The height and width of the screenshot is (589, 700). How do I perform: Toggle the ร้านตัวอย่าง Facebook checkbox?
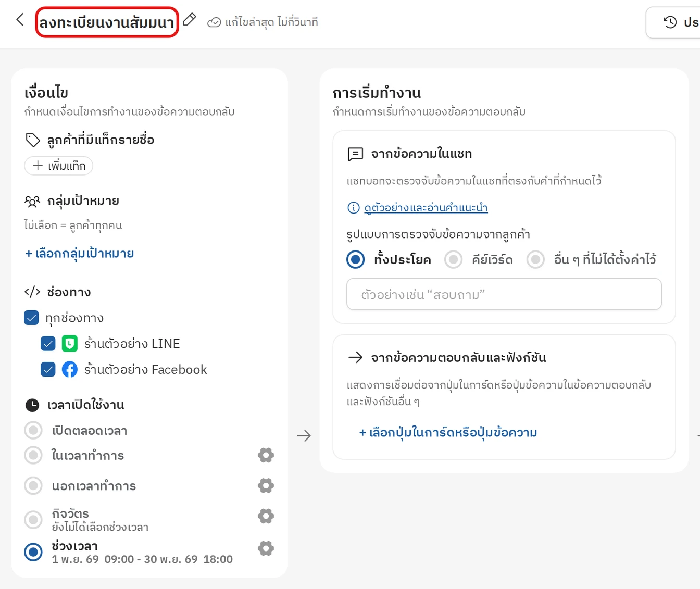tap(48, 370)
